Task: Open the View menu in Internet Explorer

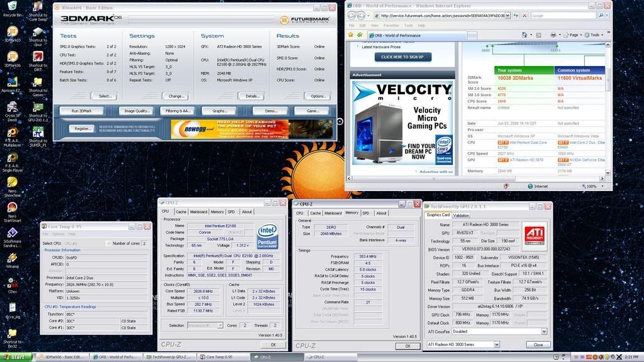Action: (374, 25)
